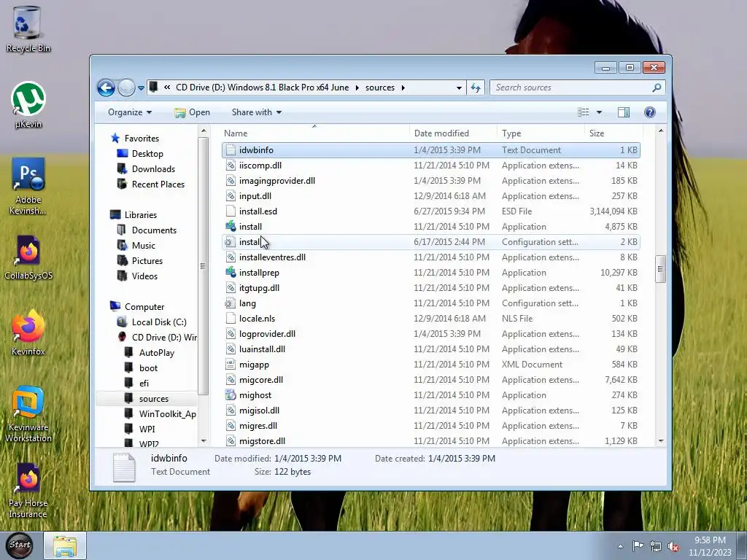Launch Kevinfox from the desktop

click(x=28, y=332)
